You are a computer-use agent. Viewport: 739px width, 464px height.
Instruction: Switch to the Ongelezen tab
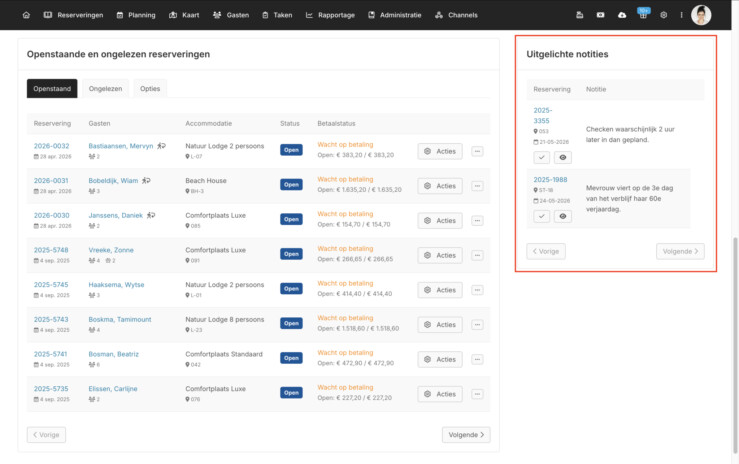point(106,89)
